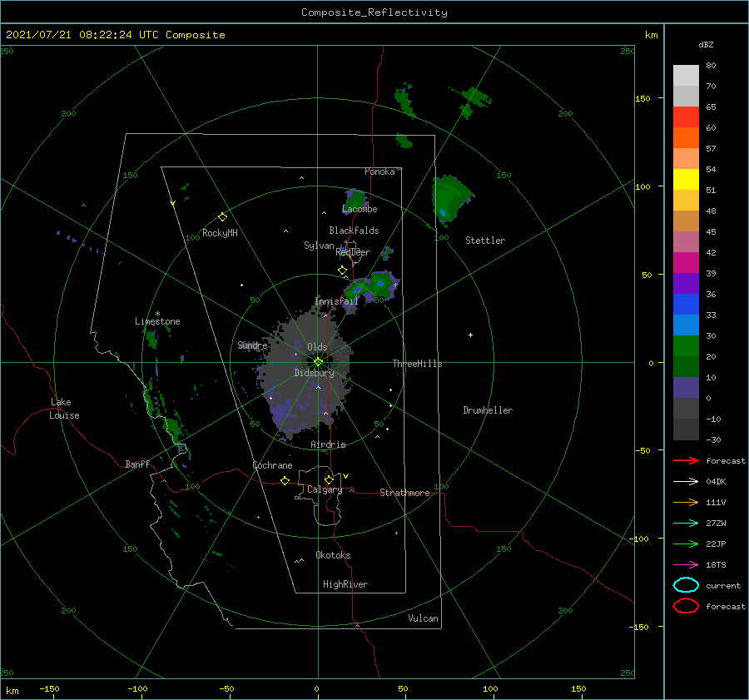Click the yellow diamond marker below Cochrane
This screenshot has width=749, height=700.
285,480
